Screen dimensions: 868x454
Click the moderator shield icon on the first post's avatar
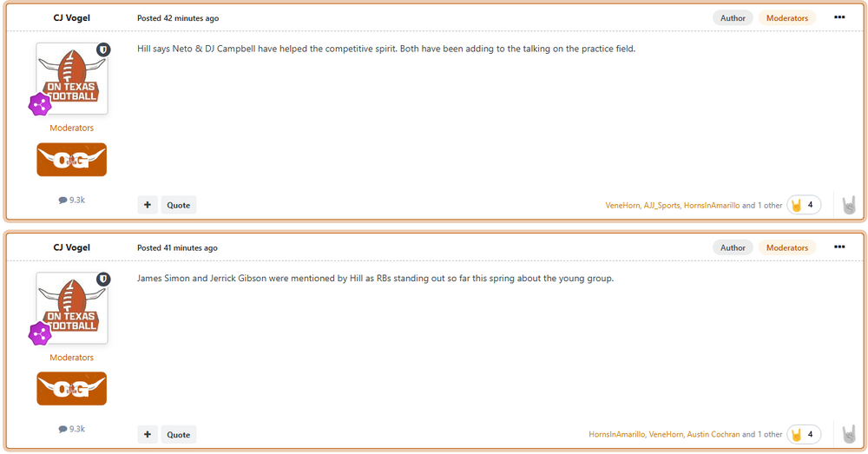tap(103, 49)
